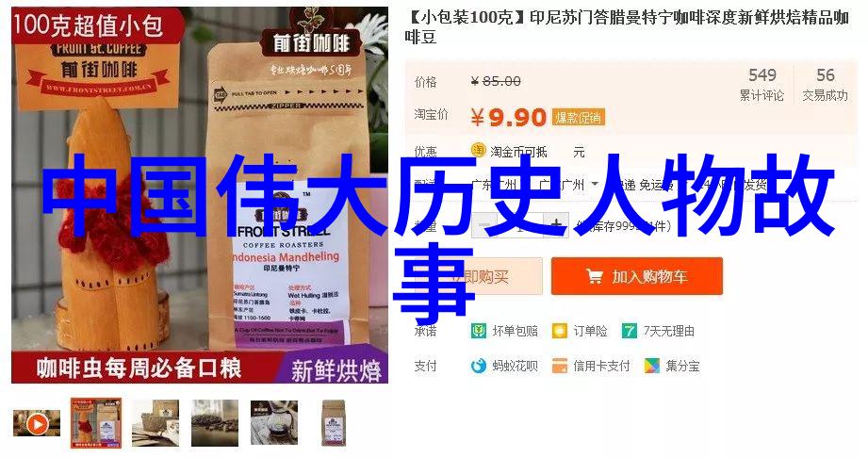Open the 549 累计评论 reviews link
This screenshot has height=458, width=868.
(x=762, y=84)
